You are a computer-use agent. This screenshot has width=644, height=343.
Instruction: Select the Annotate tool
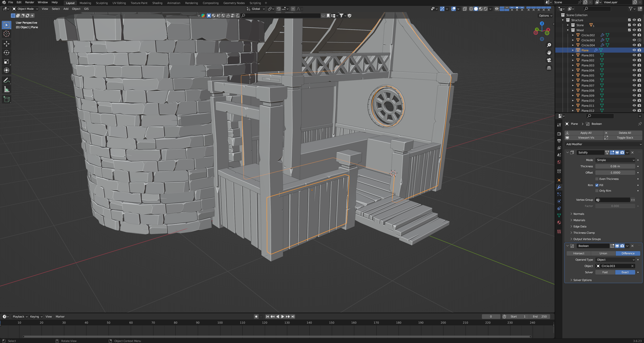click(7, 81)
